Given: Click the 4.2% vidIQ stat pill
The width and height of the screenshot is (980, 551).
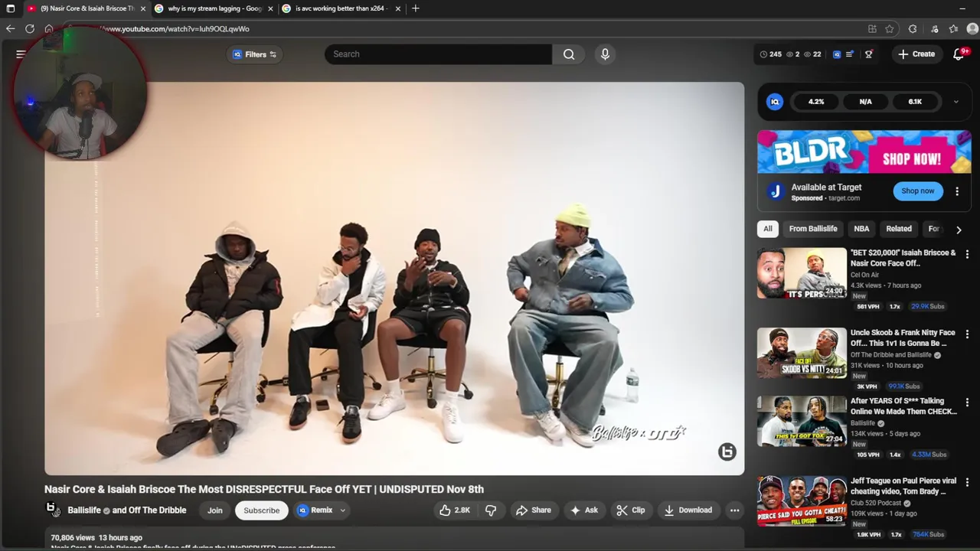Looking at the screenshot, I should 816,102.
